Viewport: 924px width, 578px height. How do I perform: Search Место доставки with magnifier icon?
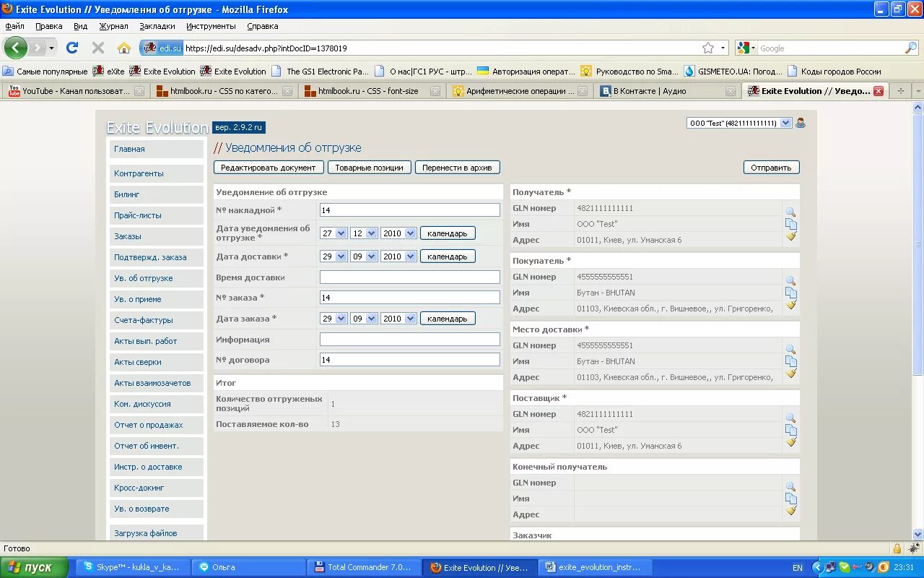click(x=790, y=350)
